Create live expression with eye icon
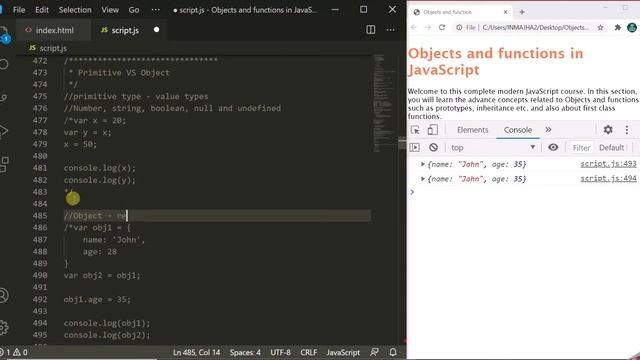The height and width of the screenshot is (360, 640). tap(553, 147)
